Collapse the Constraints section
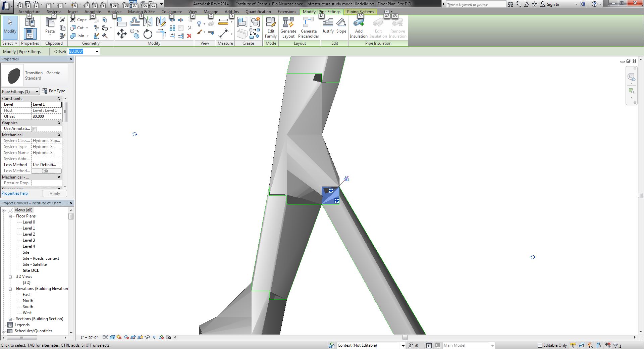Image resolution: width=644 pixels, height=349 pixels. [x=59, y=99]
